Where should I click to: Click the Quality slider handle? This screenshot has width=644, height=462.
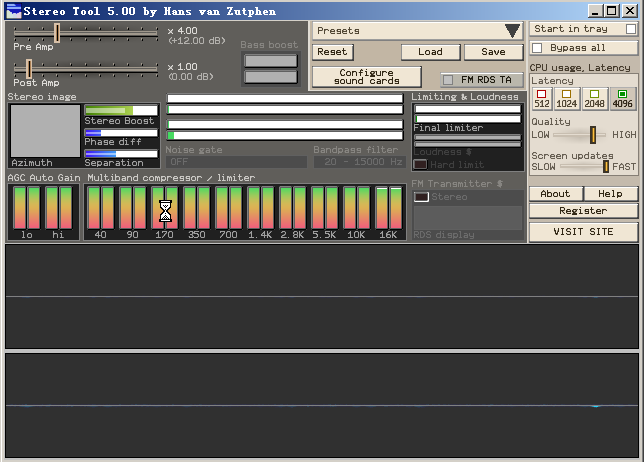[593, 134]
